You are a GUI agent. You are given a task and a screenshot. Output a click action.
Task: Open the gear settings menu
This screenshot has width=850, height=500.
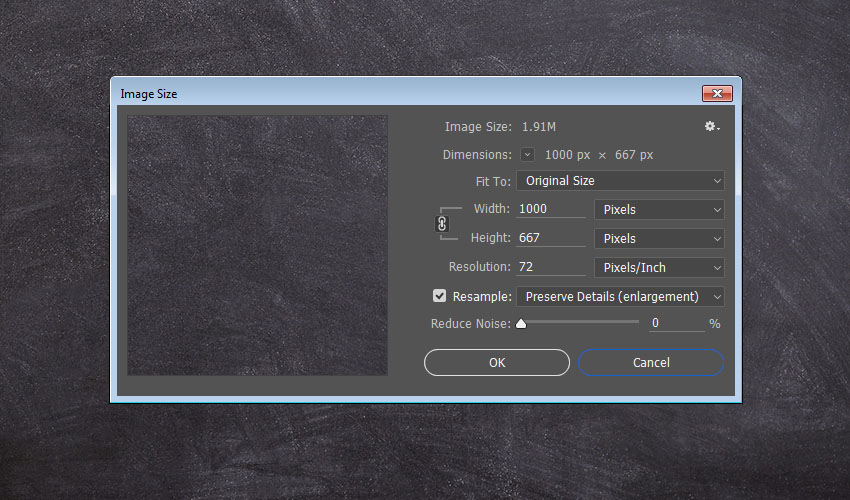[x=711, y=127]
